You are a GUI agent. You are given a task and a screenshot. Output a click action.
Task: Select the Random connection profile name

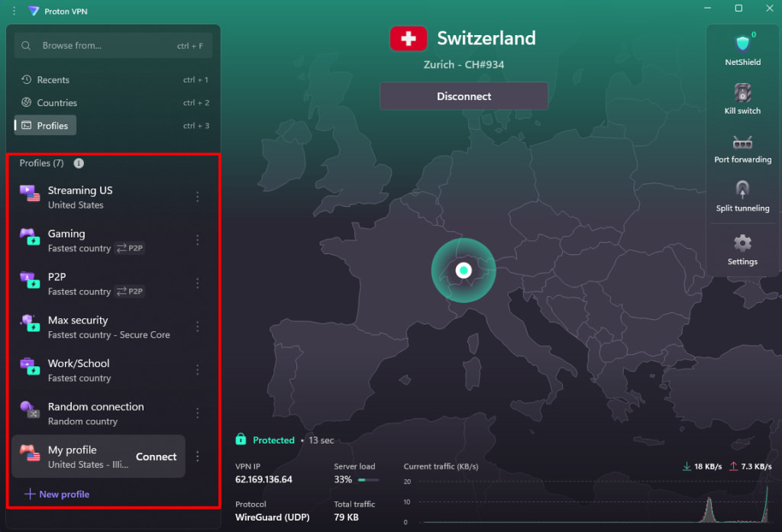point(95,406)
